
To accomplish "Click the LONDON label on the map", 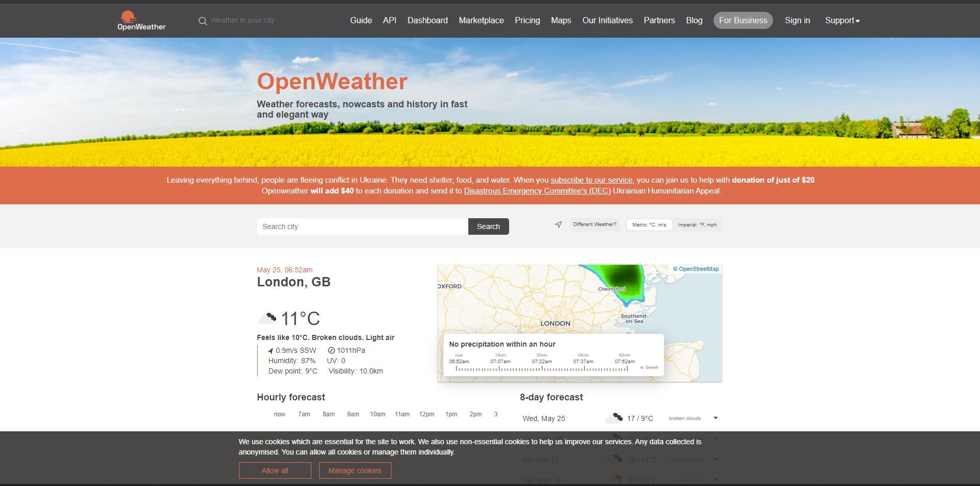I will (x=555, y=323).
